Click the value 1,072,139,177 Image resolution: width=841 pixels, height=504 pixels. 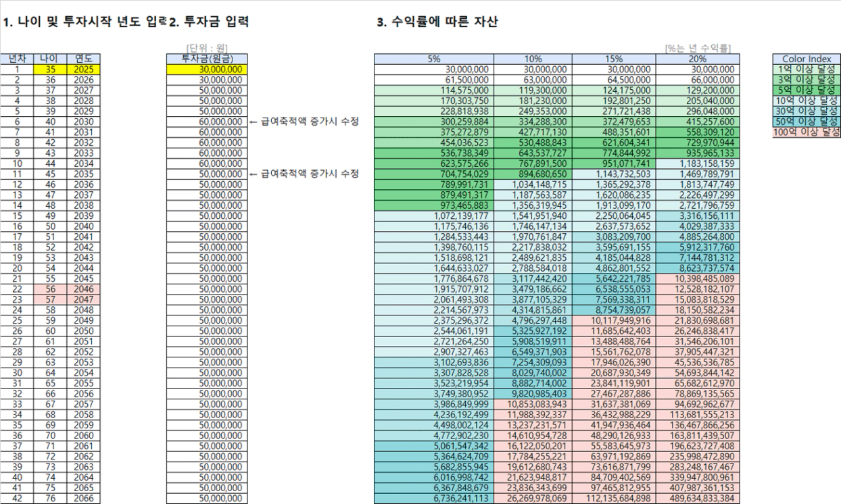(x=434, y=215)
